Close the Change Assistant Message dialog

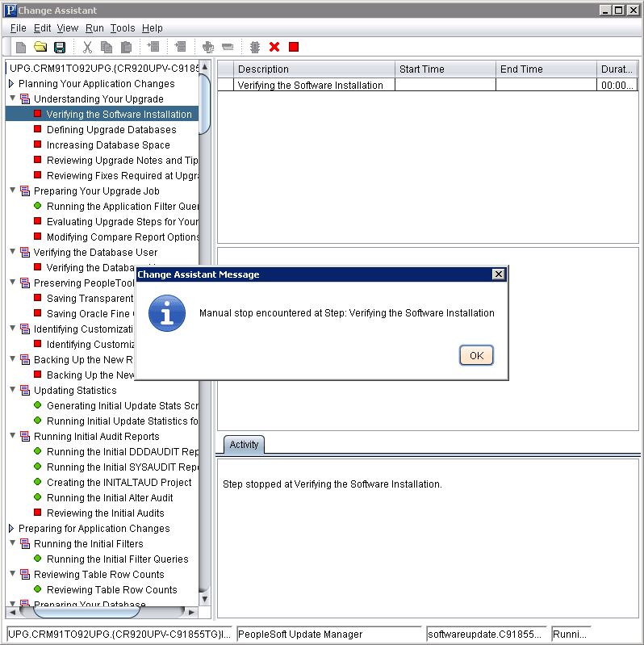[498, 274]
